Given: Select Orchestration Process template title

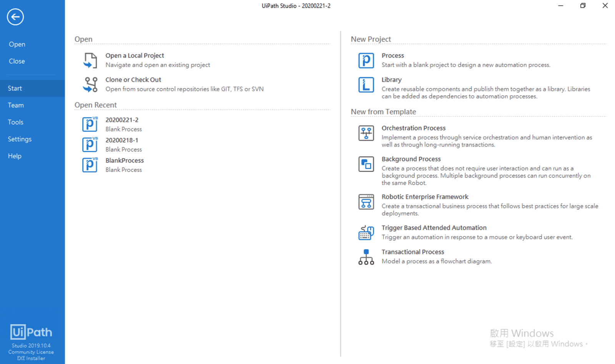Looking at the screenshot, I should 414,128.
